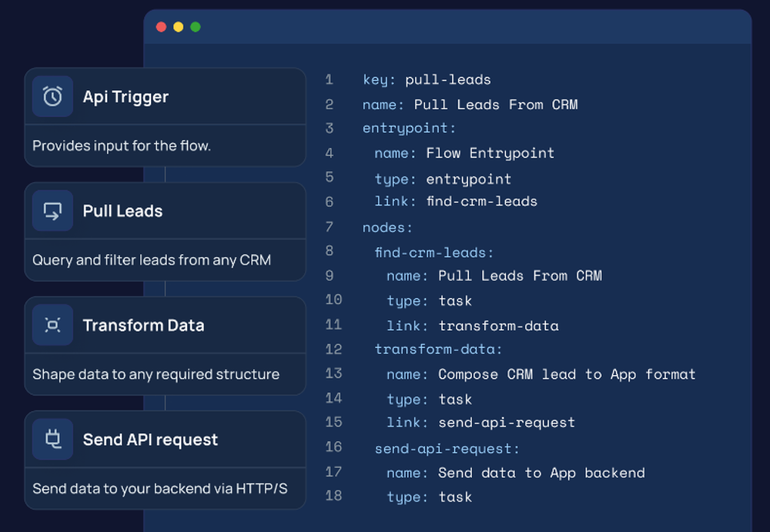
Task: Click the Pull Leads query icon
Action: click(x=51, y=210)
